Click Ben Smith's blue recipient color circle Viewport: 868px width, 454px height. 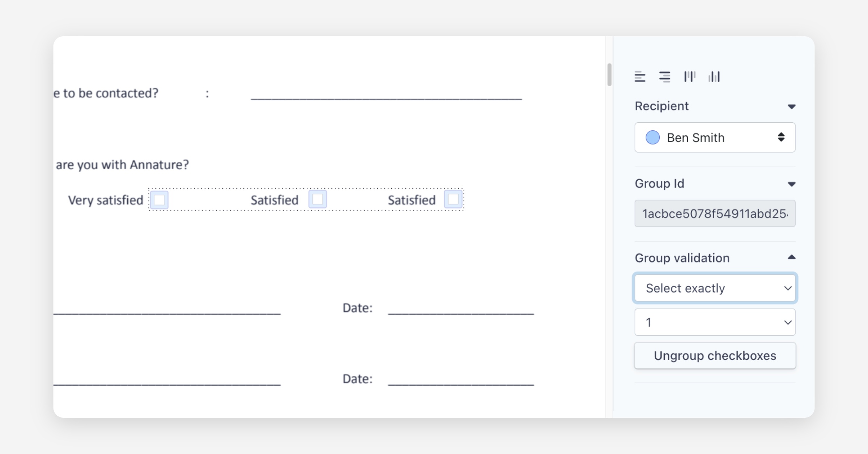coord(653,138)
